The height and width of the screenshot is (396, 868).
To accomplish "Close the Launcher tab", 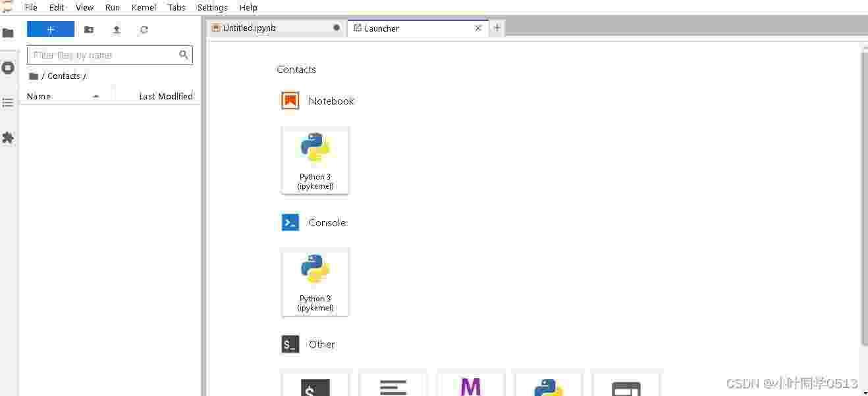I will (478, 28).
